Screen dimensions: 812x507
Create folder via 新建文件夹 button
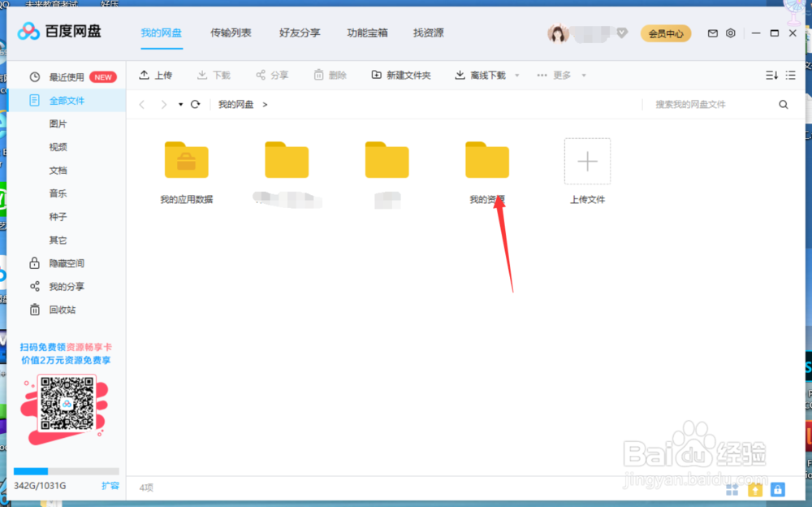(x=408, y=75)
